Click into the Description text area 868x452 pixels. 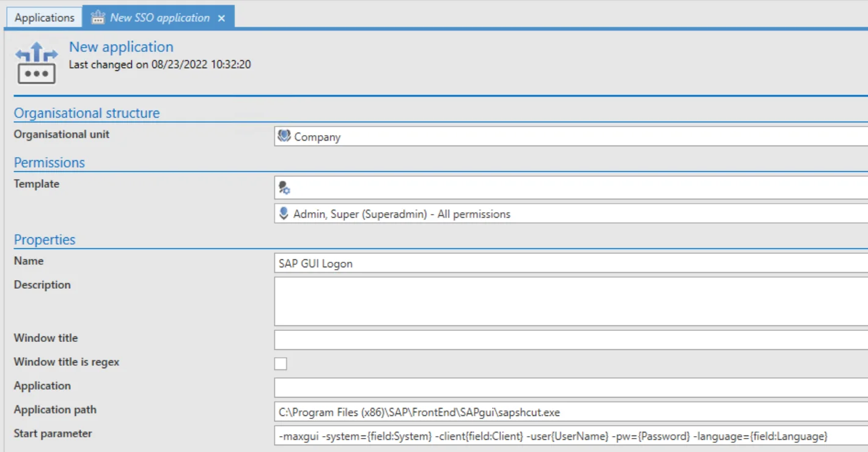point(571,301)
